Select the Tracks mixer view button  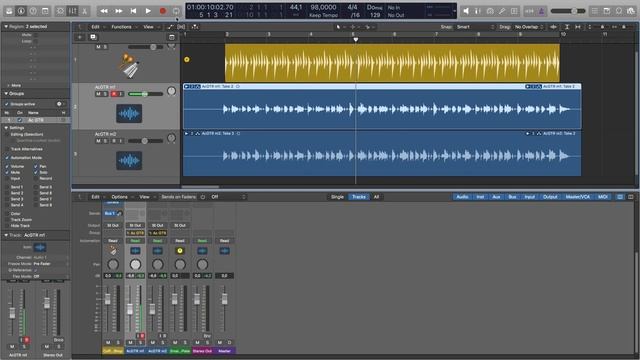(x=359, y=197)
